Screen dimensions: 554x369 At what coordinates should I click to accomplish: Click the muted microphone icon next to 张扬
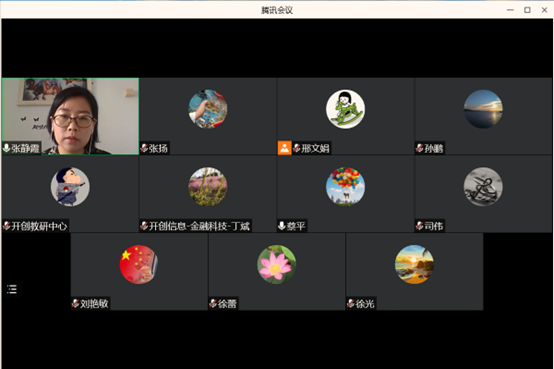pyautogui.click(x=144, y=148)
